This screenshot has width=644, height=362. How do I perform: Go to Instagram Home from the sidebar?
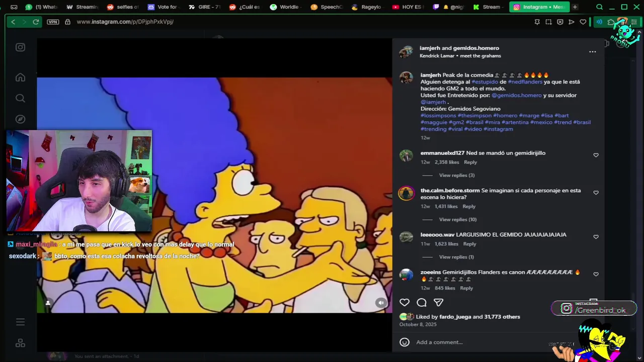pyautogui.click(x=20, y=77)
